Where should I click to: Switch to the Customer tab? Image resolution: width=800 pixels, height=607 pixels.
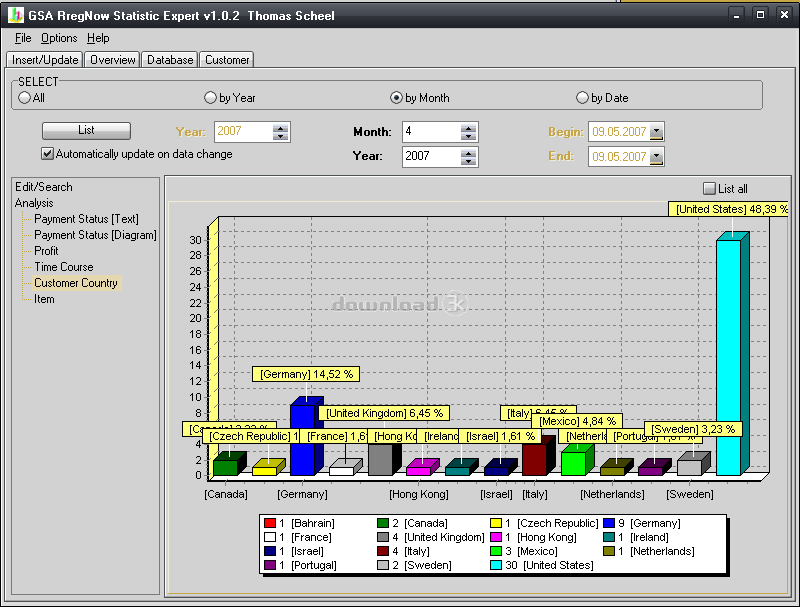(227, 60)
